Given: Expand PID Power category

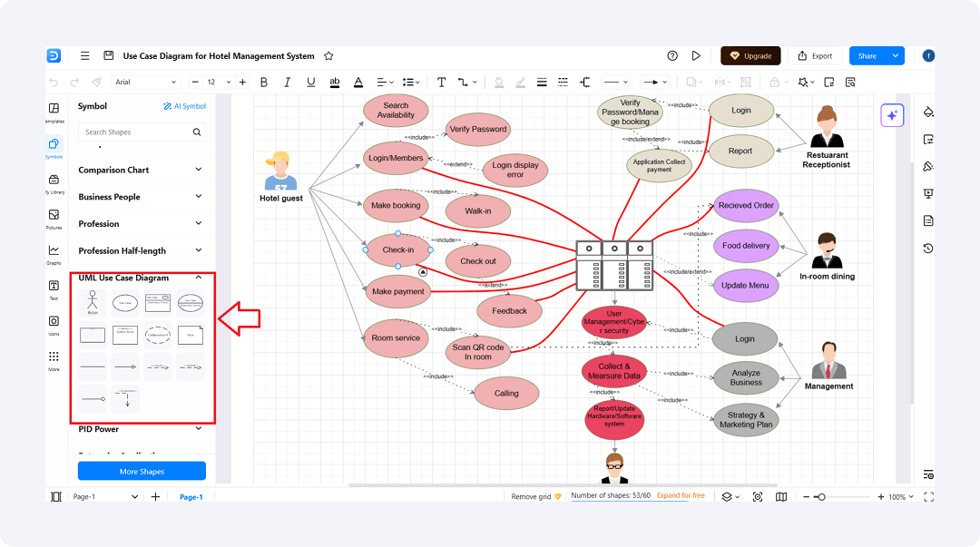Looking at the screenshot, I should pyautogui.click(x=140, y=429).
